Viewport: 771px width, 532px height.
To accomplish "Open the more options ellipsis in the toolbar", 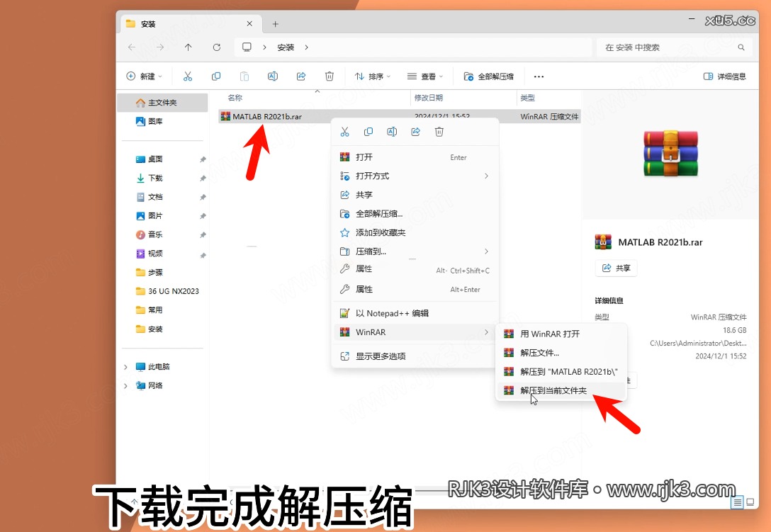I will tap(539, 77).
